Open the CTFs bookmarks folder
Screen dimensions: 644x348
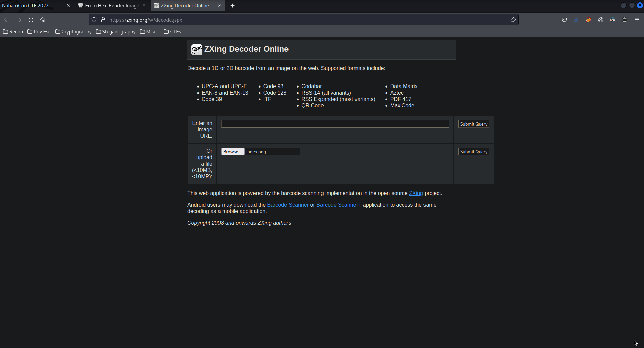[172, 32]
